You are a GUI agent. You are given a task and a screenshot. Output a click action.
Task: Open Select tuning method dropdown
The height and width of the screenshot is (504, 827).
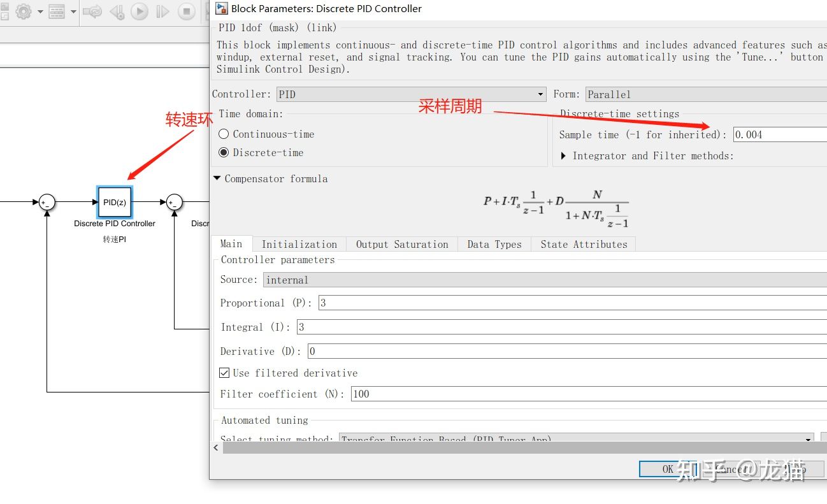577,439
